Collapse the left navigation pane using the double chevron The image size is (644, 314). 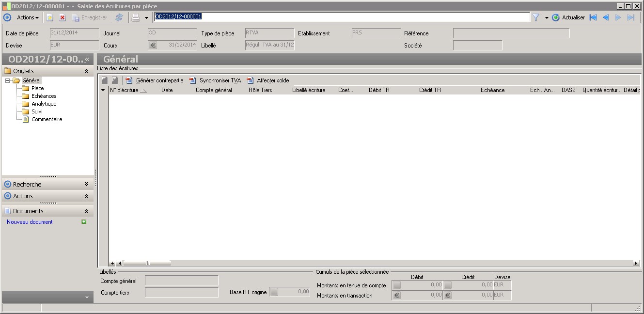click(87, 59)
